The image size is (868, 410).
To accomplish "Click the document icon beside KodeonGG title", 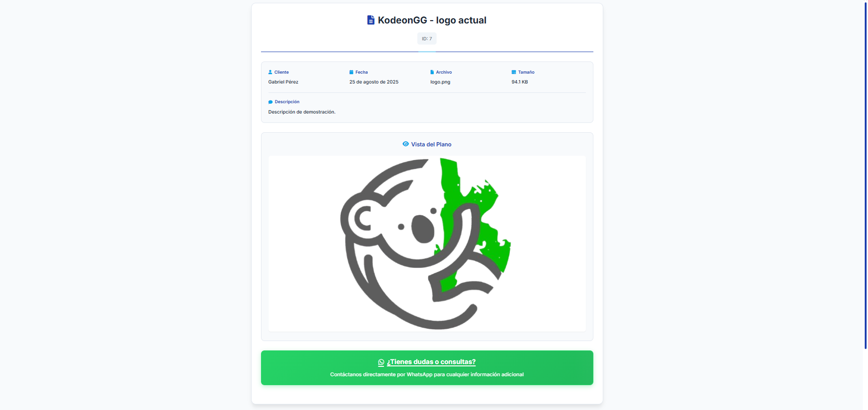I will (x=371, y=20).
